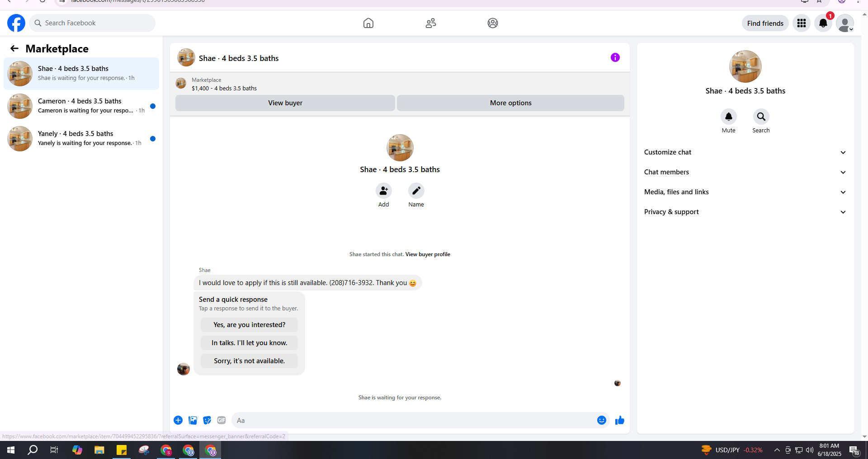Expand Chat members section
Viewport: 868px width, 459px height.
745,172
